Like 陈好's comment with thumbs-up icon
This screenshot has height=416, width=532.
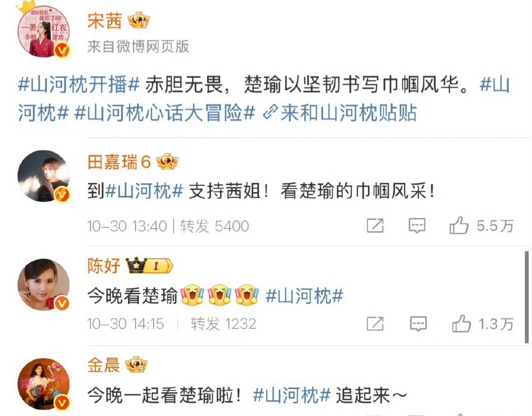click(x=461, y=323)
